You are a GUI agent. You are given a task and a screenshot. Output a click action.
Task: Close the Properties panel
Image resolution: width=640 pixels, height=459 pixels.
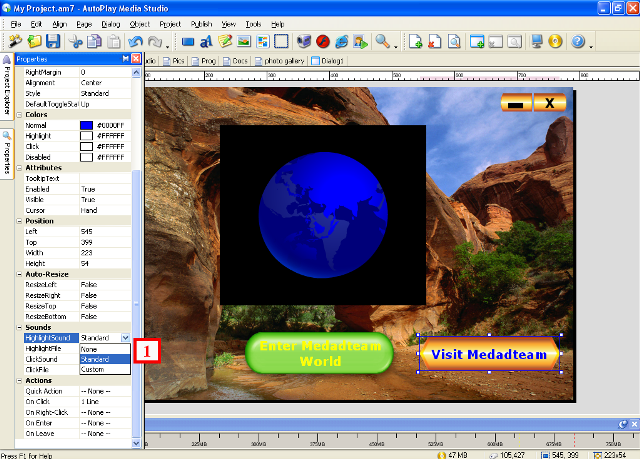[x=136, y=60]
